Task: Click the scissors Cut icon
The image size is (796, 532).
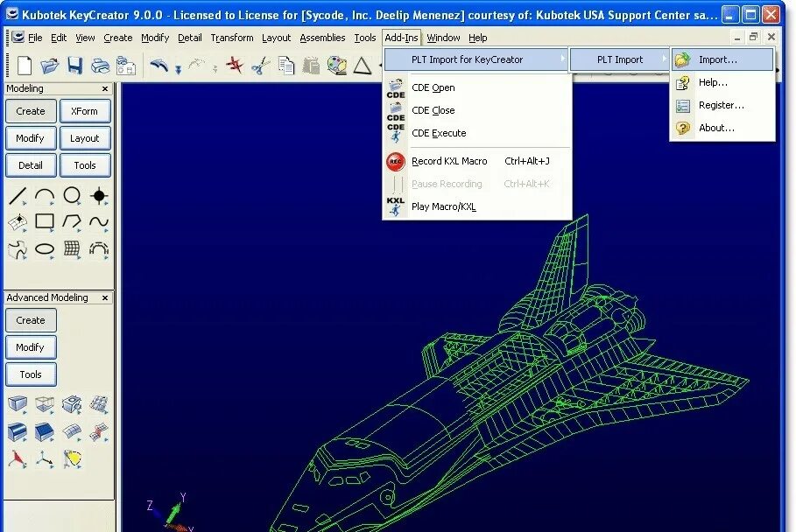Action: [x=260, y=66]
